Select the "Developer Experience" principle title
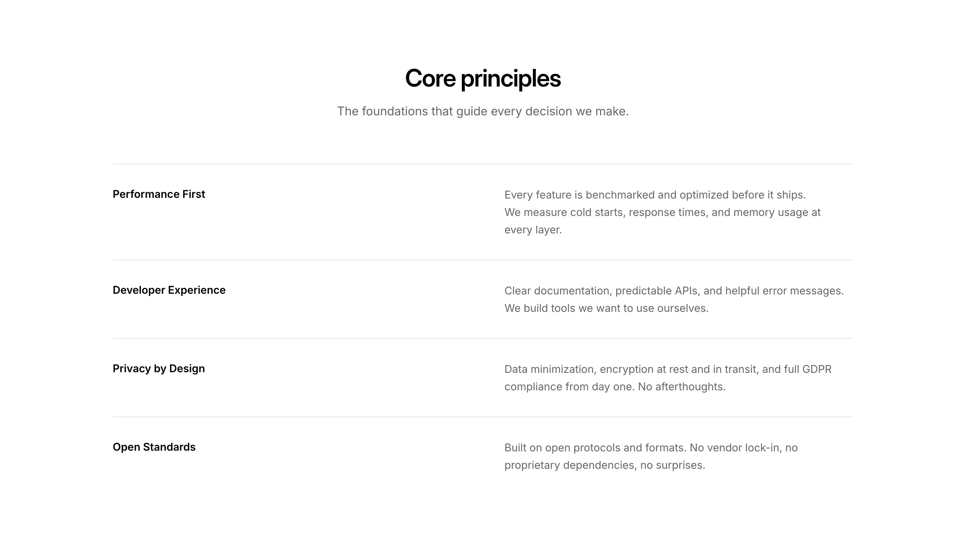This screenshot has height=560, width=966. (169, 290)
